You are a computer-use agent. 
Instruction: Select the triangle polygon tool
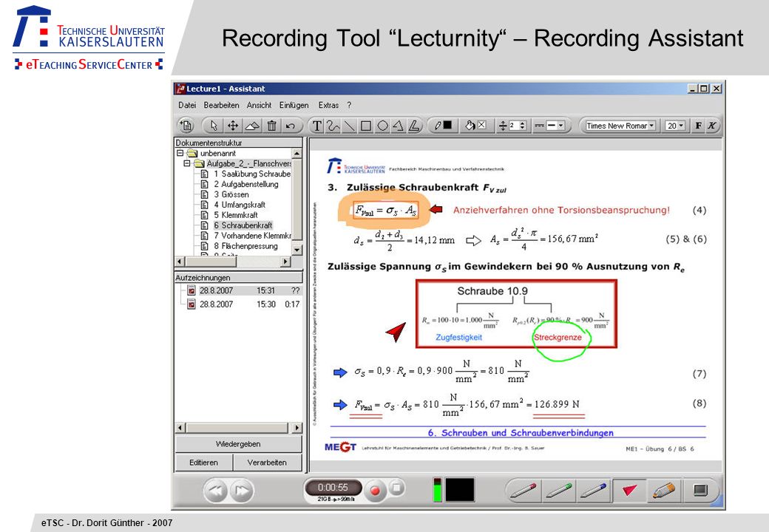point(399,126)
